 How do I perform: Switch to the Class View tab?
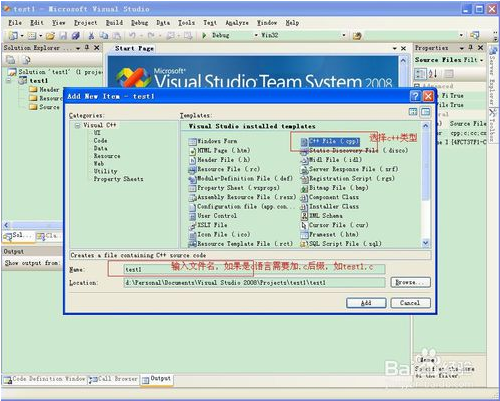click(48, 236)
